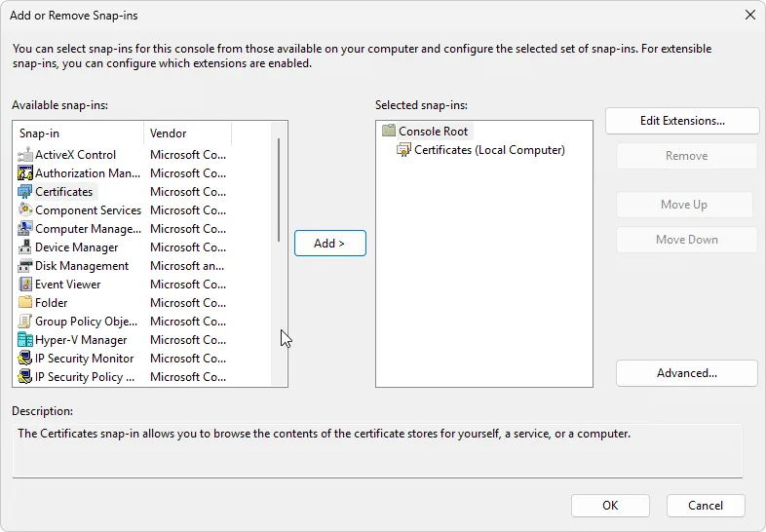This screenshot has height=532, width=766.
Task: Open Advanced snap-in options
Action: pos(686,373)
